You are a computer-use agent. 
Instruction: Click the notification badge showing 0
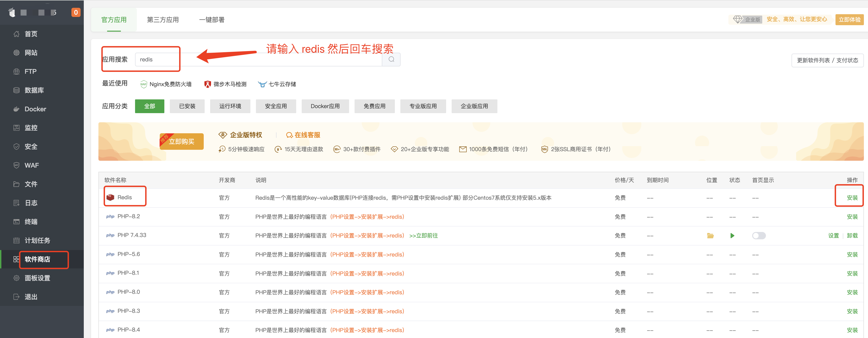[76, 12]
